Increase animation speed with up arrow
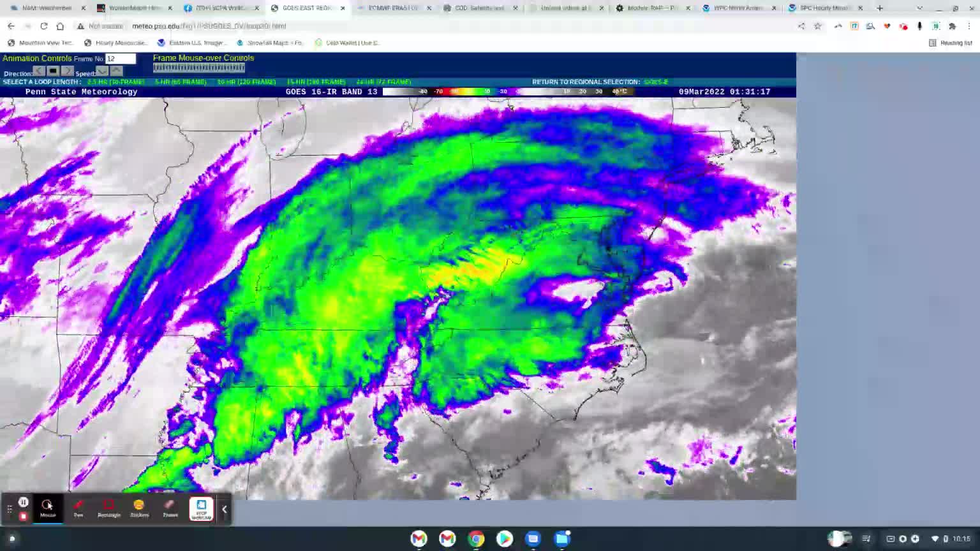 pos(116,71)
